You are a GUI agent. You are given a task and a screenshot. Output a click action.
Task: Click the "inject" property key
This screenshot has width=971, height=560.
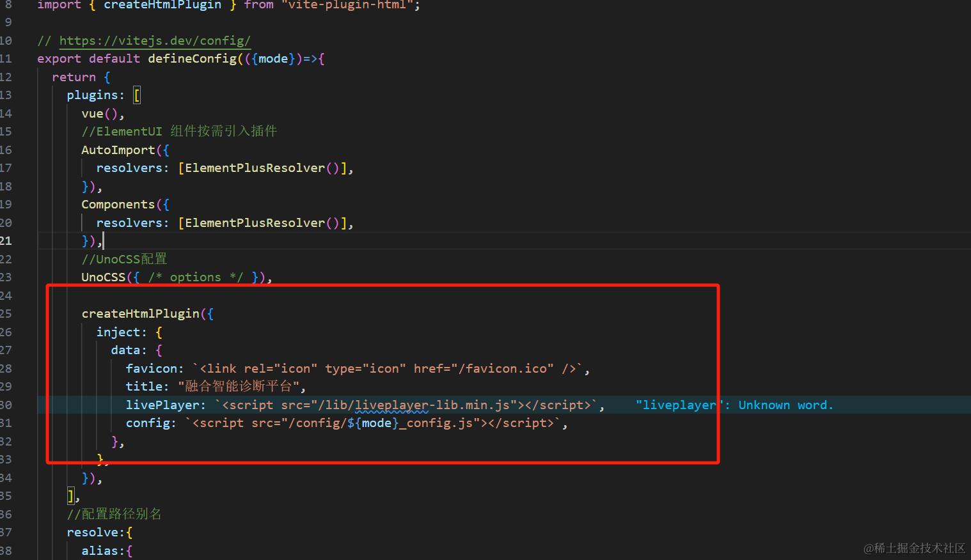tap(118, 332)
